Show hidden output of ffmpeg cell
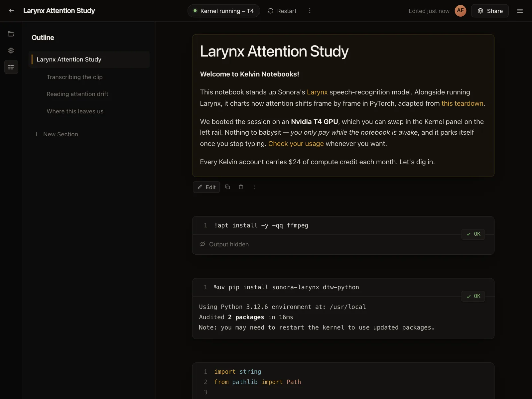This screenshot has height=399, width=532. pos(224,244)
